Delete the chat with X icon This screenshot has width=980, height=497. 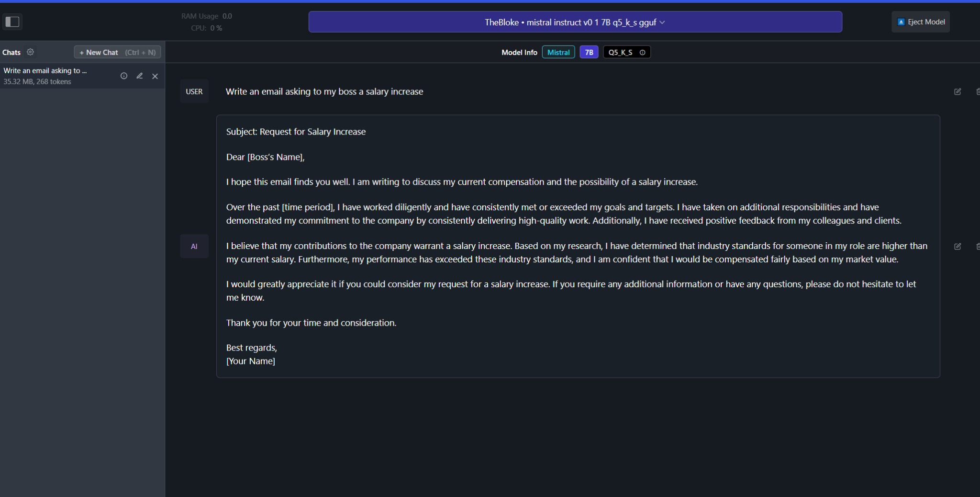coord(155,76)
